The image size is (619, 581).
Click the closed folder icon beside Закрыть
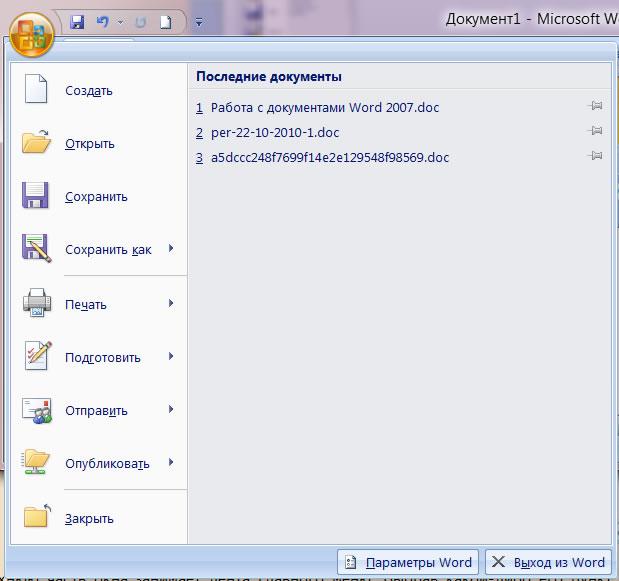[x=37, y=515]
